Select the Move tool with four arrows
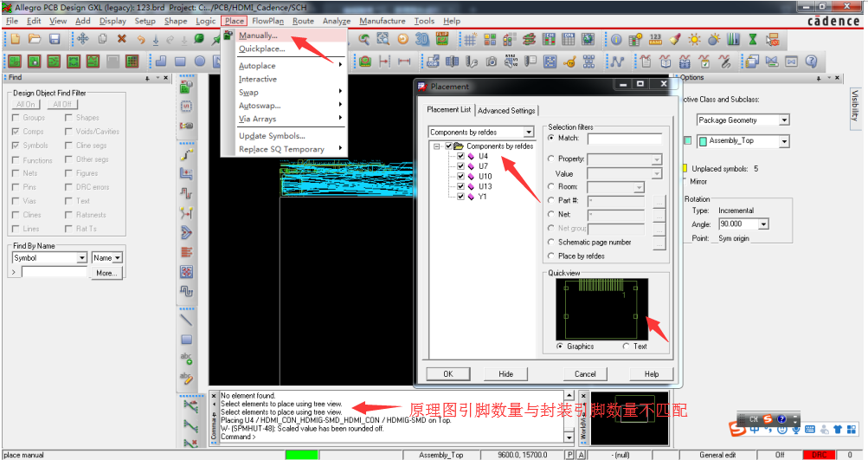This screenshot has width=868, height=460. pyautogui.click(x=83, y=39)
